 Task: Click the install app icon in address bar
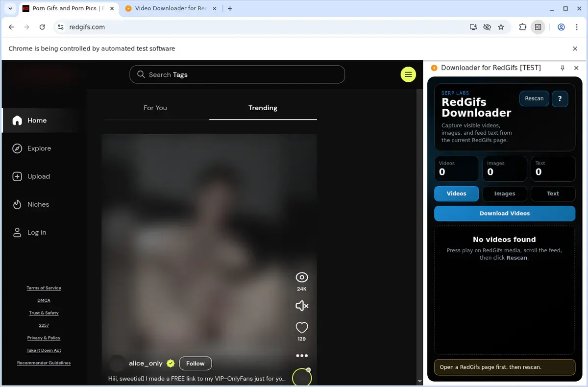[x=473, y=27]
